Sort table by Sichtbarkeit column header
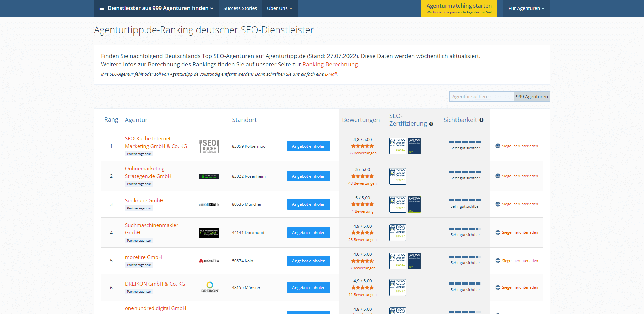The image size is (644, 314). (460, 120)
